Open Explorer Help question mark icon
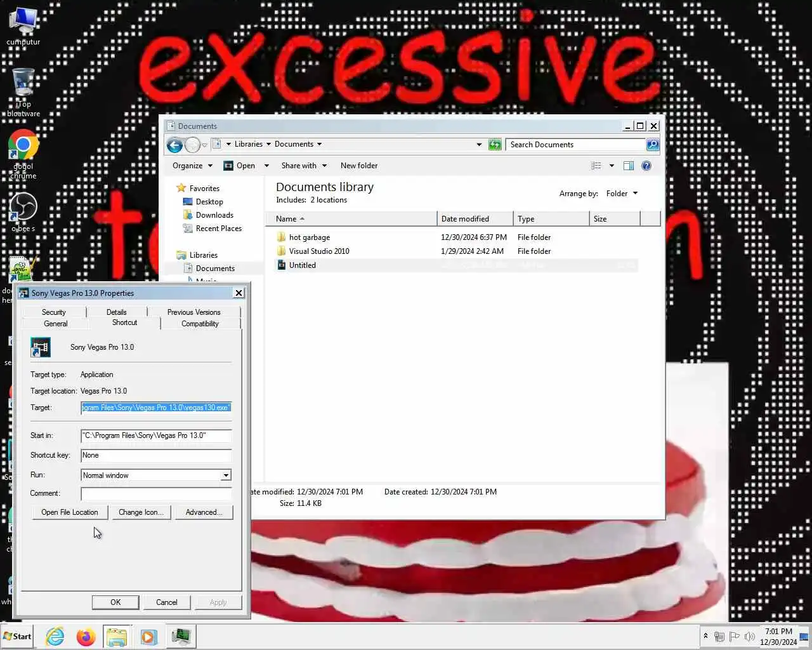 click(646, 166)
